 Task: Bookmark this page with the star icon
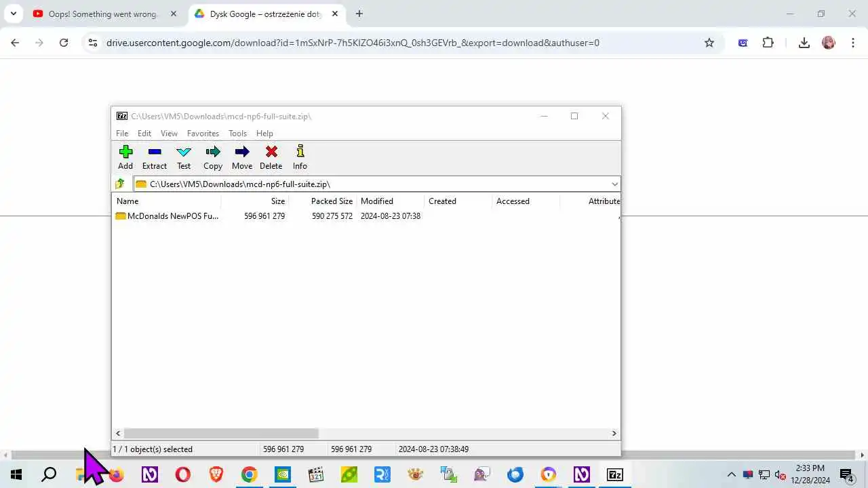coord(709,43)
